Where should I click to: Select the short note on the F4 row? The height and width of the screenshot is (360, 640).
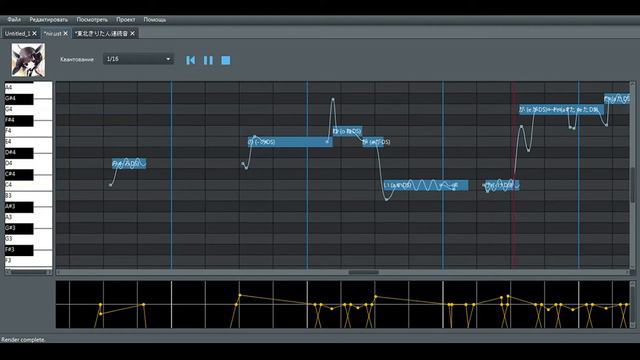tap(347, 131)
